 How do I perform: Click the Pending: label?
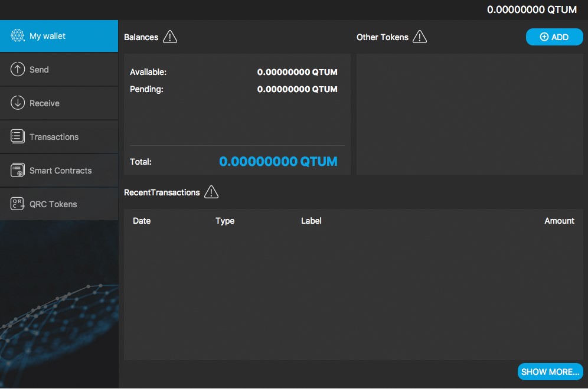(x=146, y=89)
